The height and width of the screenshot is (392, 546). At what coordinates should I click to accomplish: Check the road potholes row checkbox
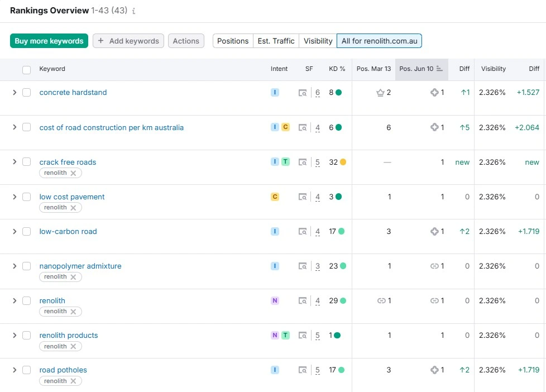[x=26, y=370]
